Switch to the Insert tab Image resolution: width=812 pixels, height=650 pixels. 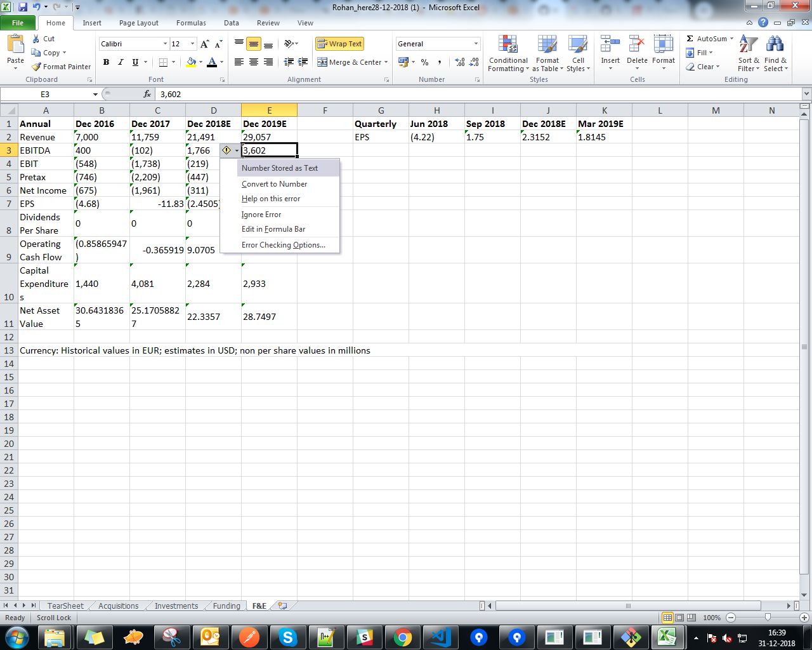coord(92,23)
